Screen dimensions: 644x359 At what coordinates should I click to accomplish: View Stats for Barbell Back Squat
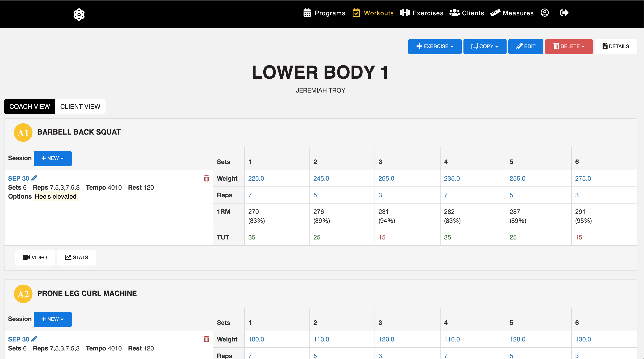[77, 257]
